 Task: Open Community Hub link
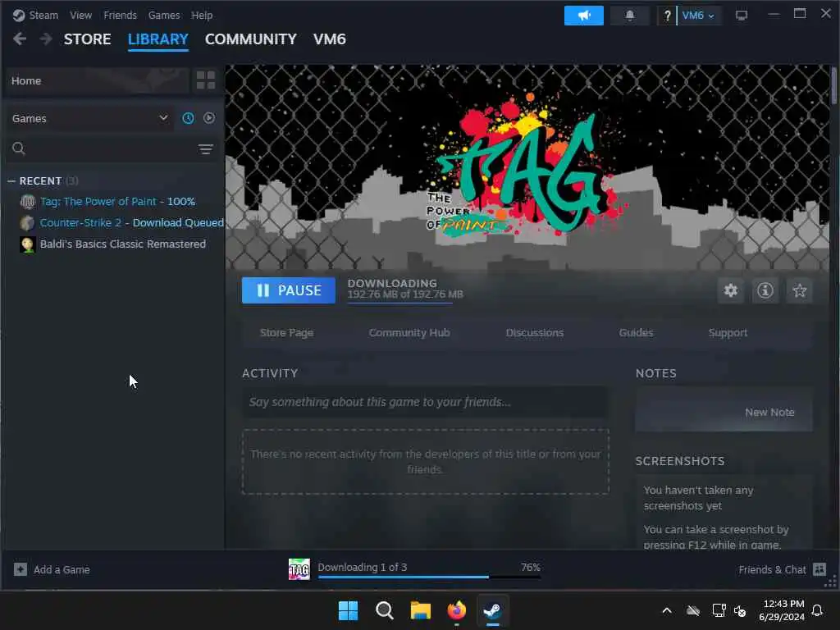click(409, 333)
